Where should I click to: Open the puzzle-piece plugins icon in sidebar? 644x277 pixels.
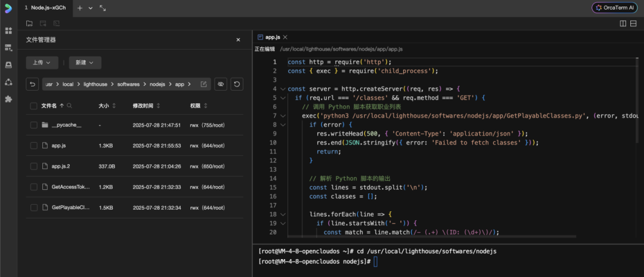pyautogui.click(x=8, y=99)
